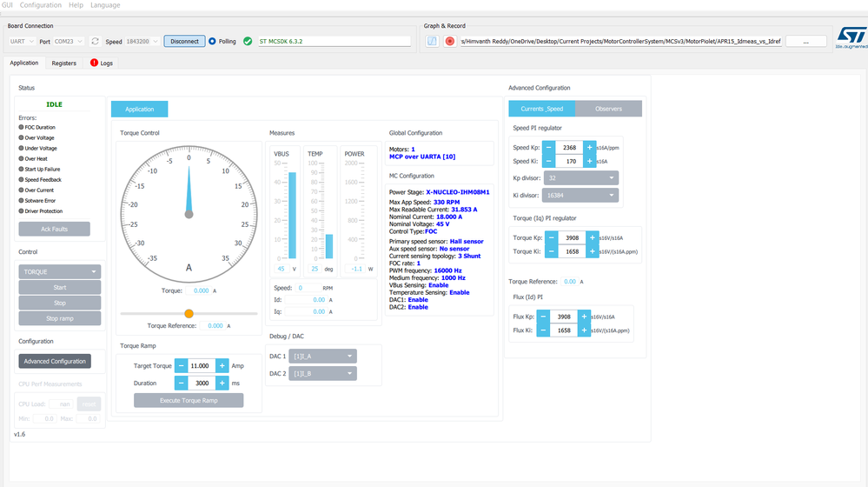
Task: Click the torque gauge needle dial
Action: [x=189, y=214]
